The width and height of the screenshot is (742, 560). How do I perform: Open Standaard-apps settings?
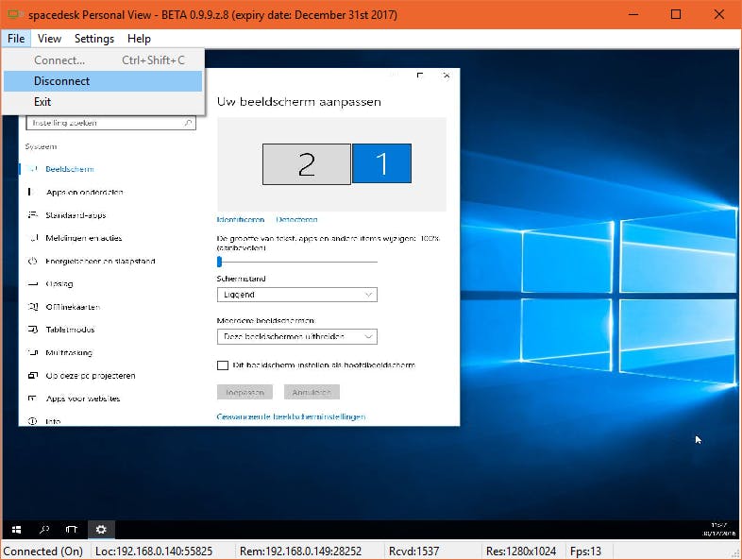[x=76, y=215]
